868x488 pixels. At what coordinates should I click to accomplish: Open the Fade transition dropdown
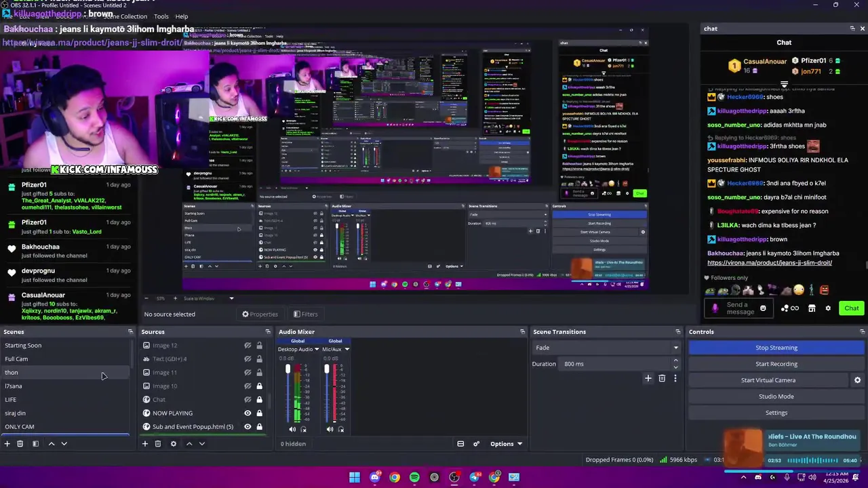tap(606, 348)
